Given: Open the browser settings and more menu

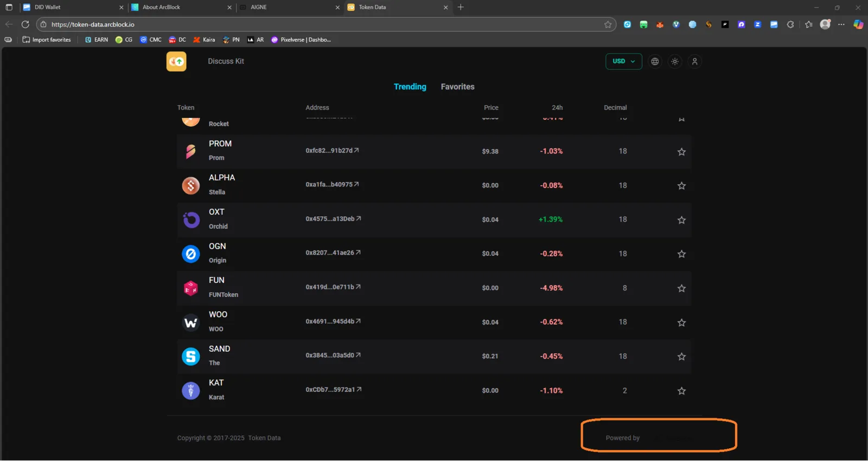Looking at the screenshot, I should pos(841,24).
